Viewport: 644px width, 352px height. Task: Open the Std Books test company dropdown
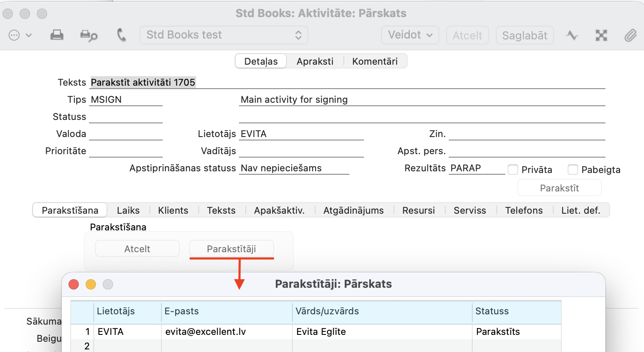pos(224,35)
